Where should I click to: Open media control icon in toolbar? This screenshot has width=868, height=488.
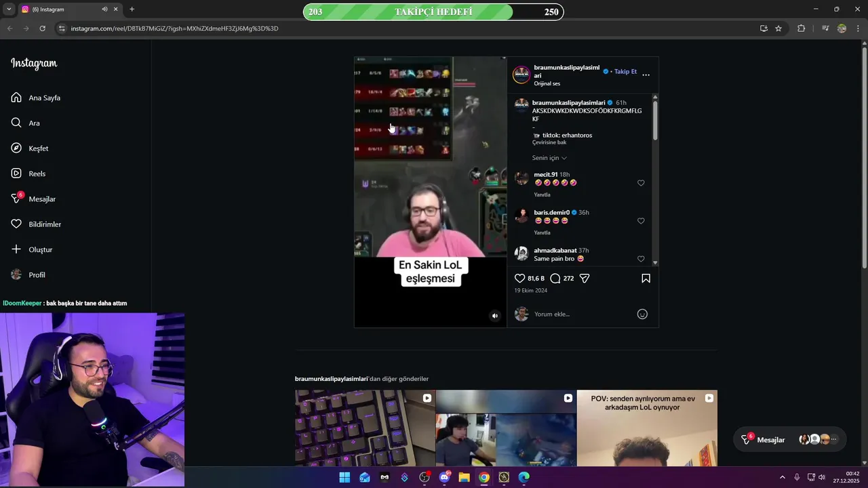(x=825, y=28)
